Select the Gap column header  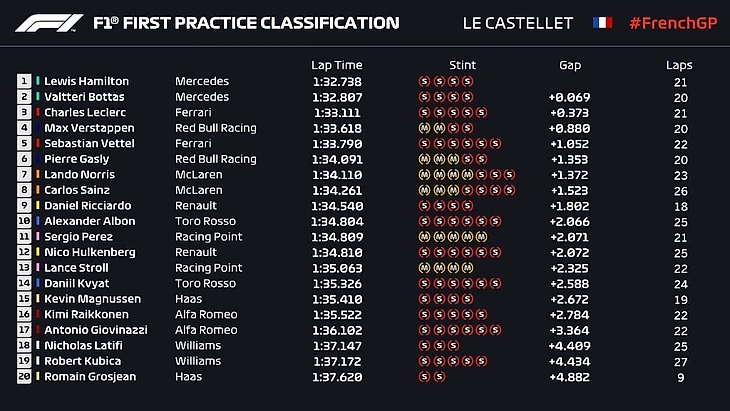(x=570, y=65)
